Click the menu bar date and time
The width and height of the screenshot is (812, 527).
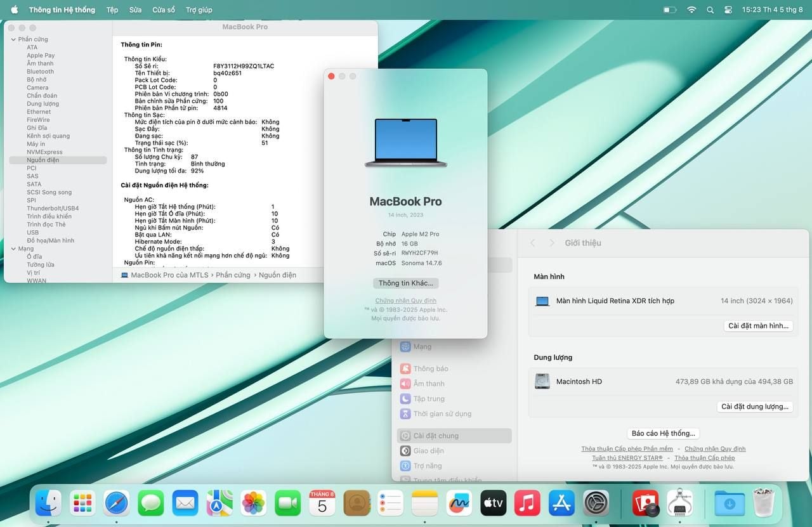(773, 10)
